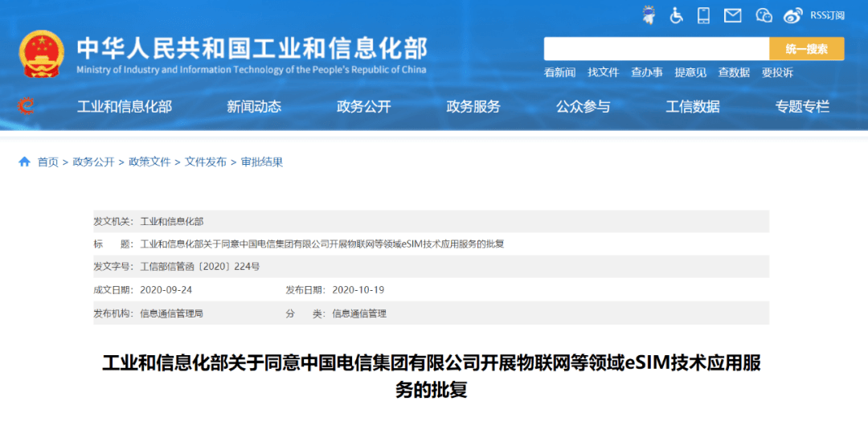Viewport: 868px width, 446px height.
Task: Open the Weibo icon in header
Action: pyautogui.click(x=792, y=15)
